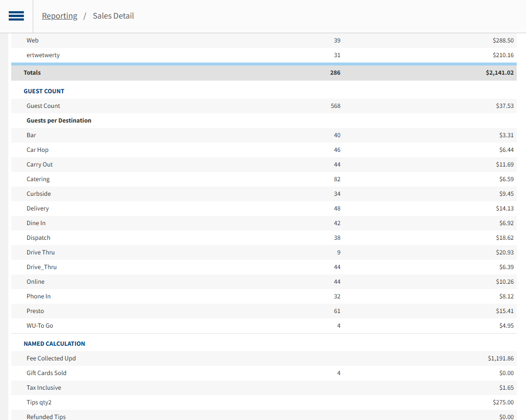Open the Gift Cards Sold count 4

point(338,373)
